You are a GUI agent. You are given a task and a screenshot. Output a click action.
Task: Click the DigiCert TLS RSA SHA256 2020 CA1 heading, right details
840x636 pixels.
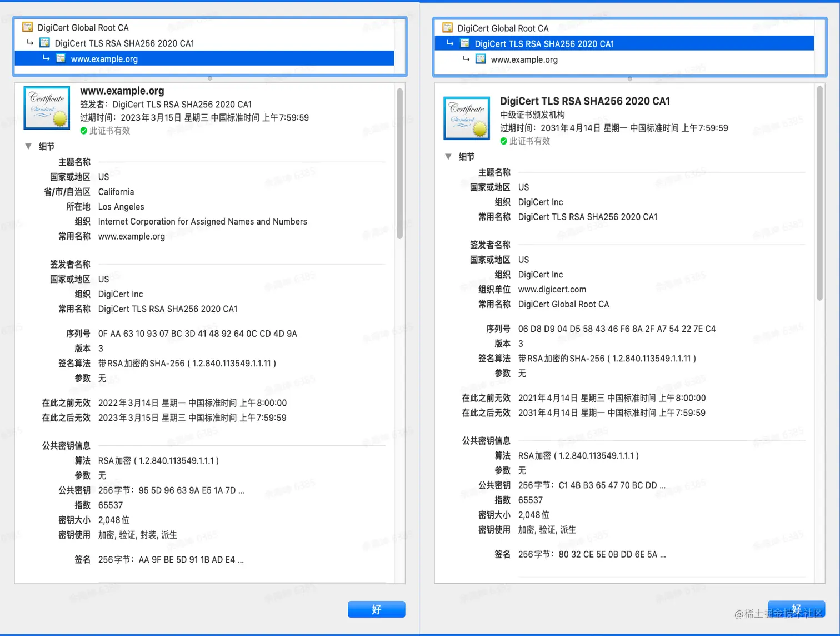(585, 101)
